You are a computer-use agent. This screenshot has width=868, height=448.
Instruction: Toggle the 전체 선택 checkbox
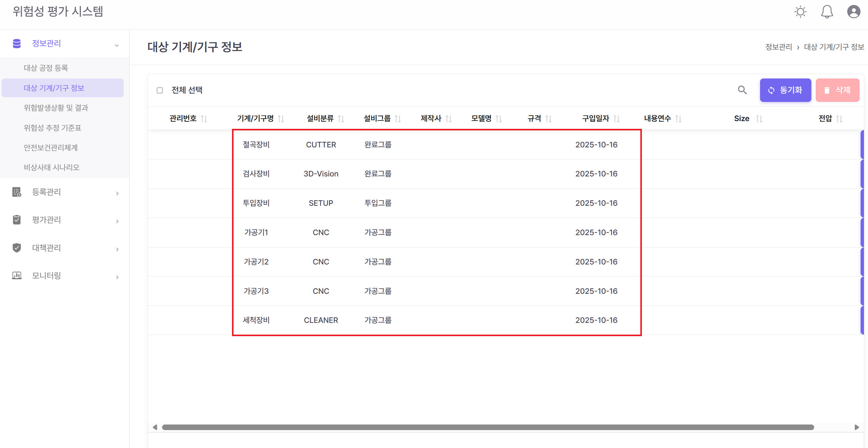click(x=160, y=90)
